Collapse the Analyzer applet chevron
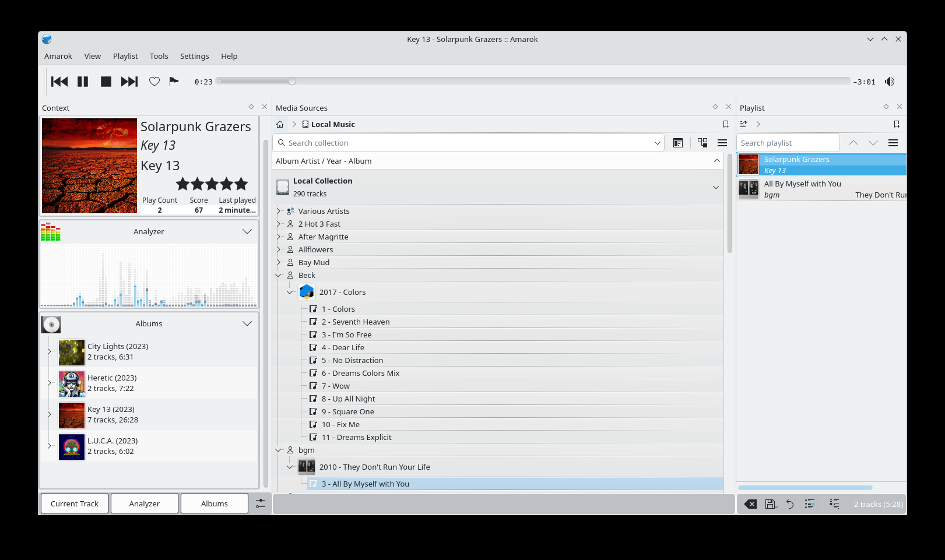Image resolution: width=945 pixels, height=560 pixels. (x=247, y=231)
